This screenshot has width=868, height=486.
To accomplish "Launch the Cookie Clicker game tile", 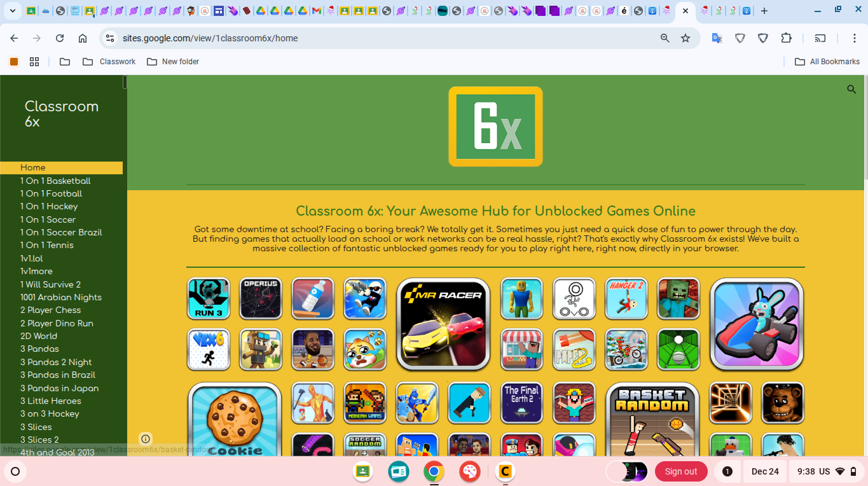I will 235,420.
